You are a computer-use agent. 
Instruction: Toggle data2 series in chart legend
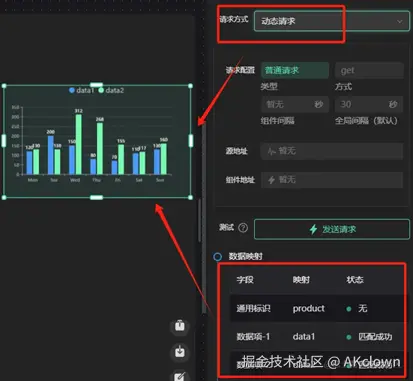point(111,90)
